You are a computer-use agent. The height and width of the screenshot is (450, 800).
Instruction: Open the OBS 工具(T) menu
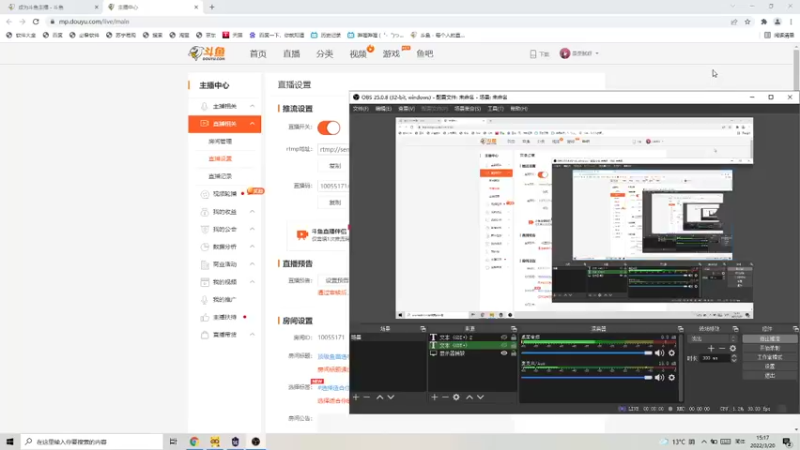coord(495,109)
